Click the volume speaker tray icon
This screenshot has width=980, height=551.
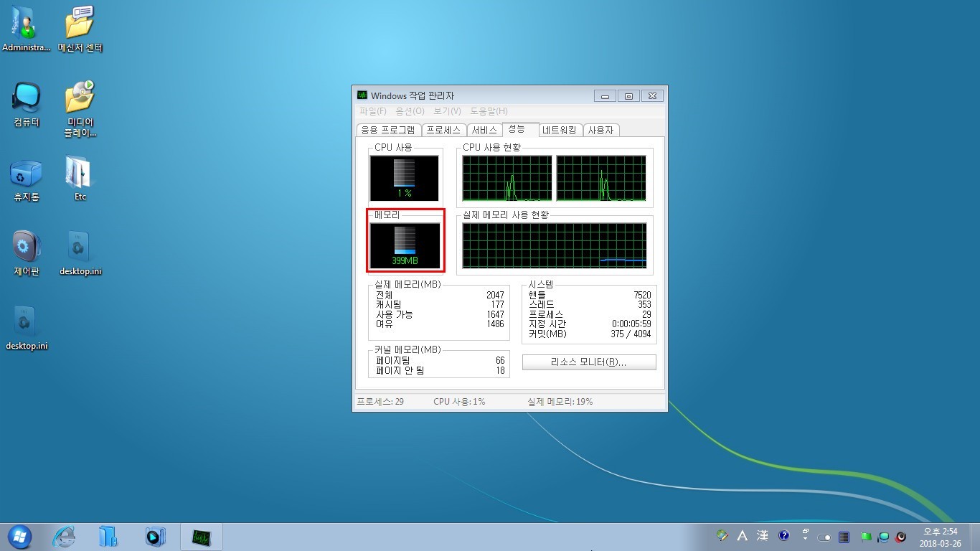(901, 537)
